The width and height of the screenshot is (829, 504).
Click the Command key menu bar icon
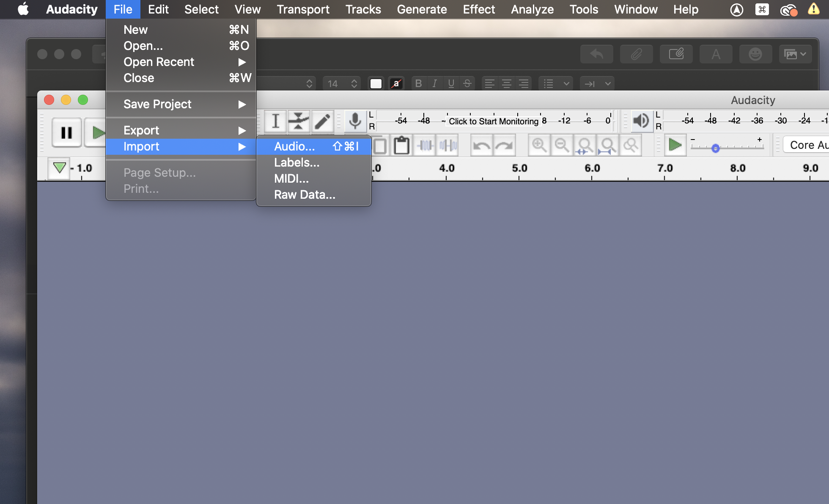[762, 9]
